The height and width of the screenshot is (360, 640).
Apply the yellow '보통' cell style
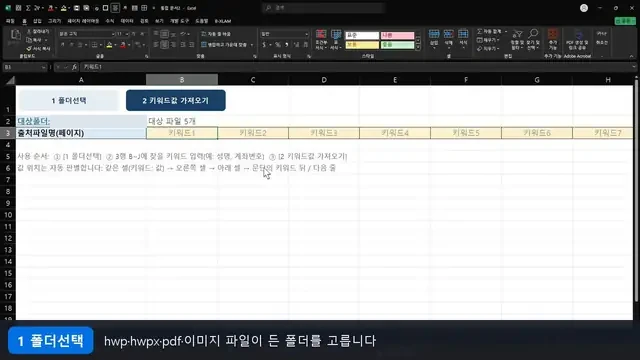point(362,45)
